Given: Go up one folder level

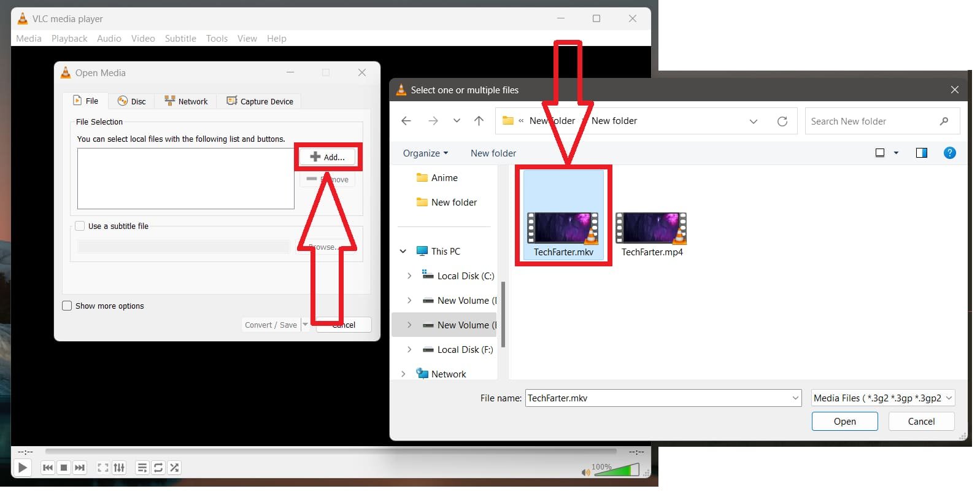Looking at the screenshot, I should tap(479, 121).
